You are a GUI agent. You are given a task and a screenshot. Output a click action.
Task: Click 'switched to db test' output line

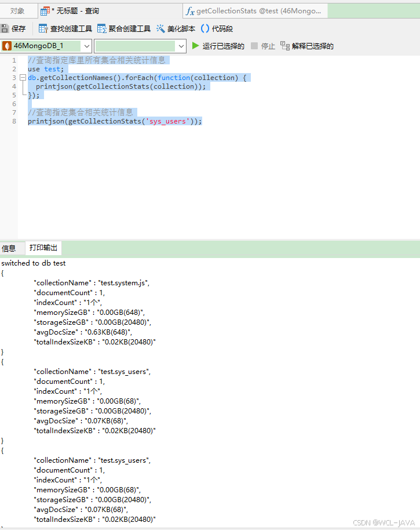click(x=34, y=263)
